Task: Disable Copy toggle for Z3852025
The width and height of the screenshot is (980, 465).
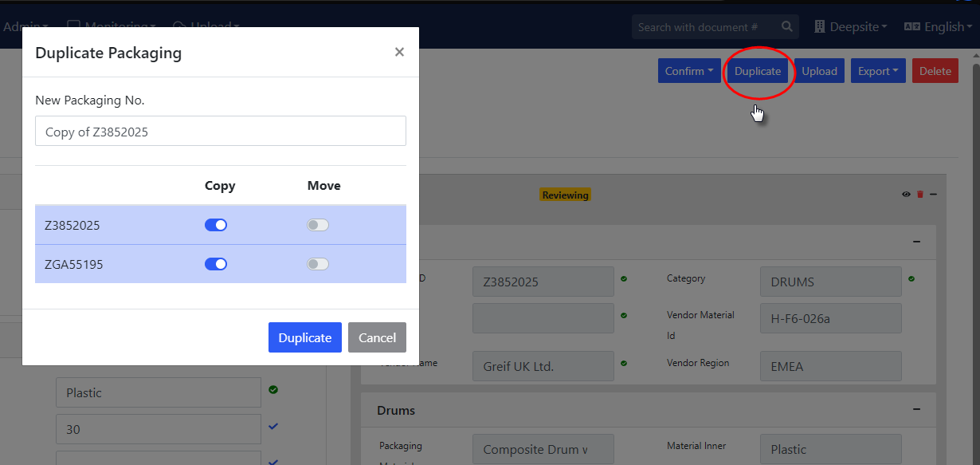Action: click(x=216, y=225)
